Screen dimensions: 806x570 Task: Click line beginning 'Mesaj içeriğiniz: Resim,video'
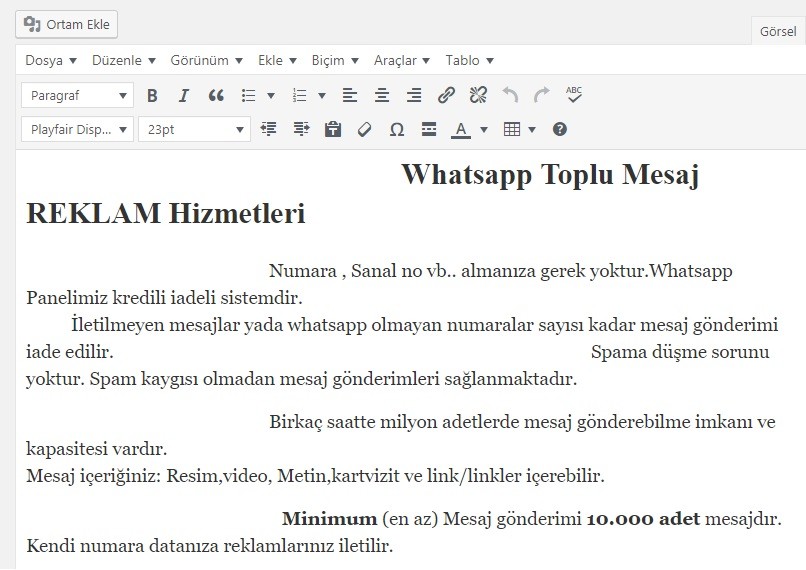tap(316, 476)
